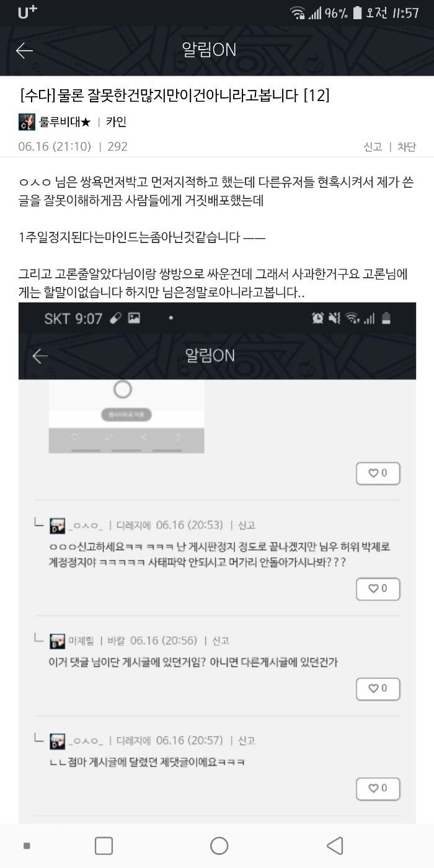Open 마제힐 commenter avatar icon
434x868 pixels.
pyautogui.click(x=57, y=640)
